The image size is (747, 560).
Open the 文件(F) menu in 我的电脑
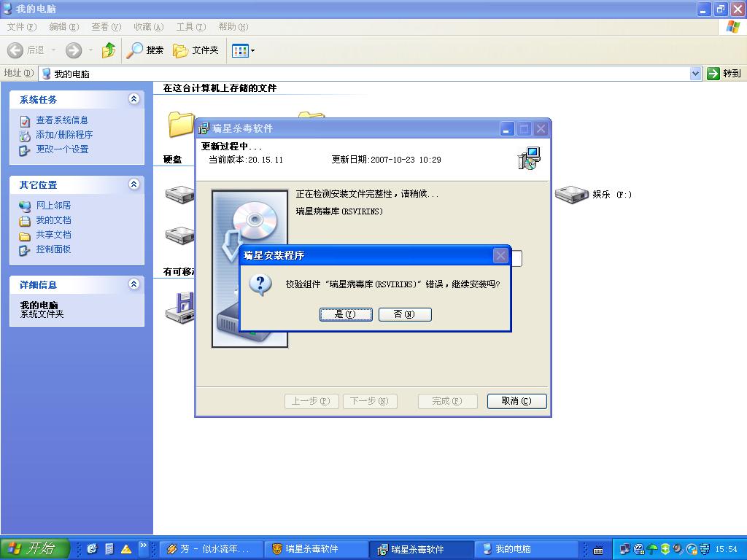(21, 27)
